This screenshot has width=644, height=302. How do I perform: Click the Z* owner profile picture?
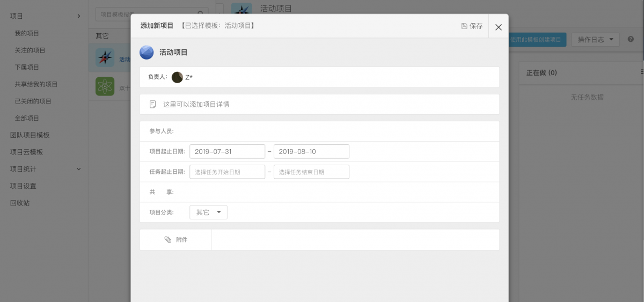[177, 77]
